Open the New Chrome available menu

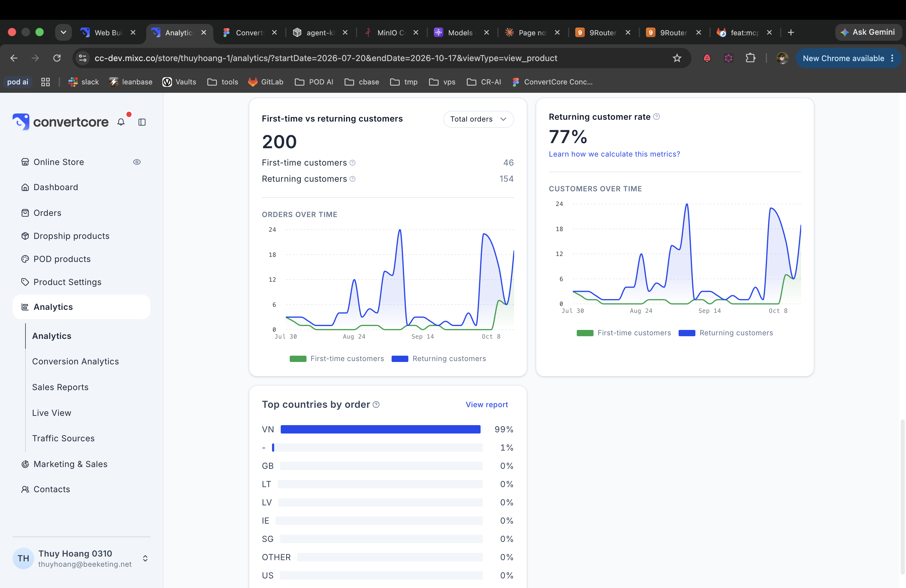[x=848, y=58]
